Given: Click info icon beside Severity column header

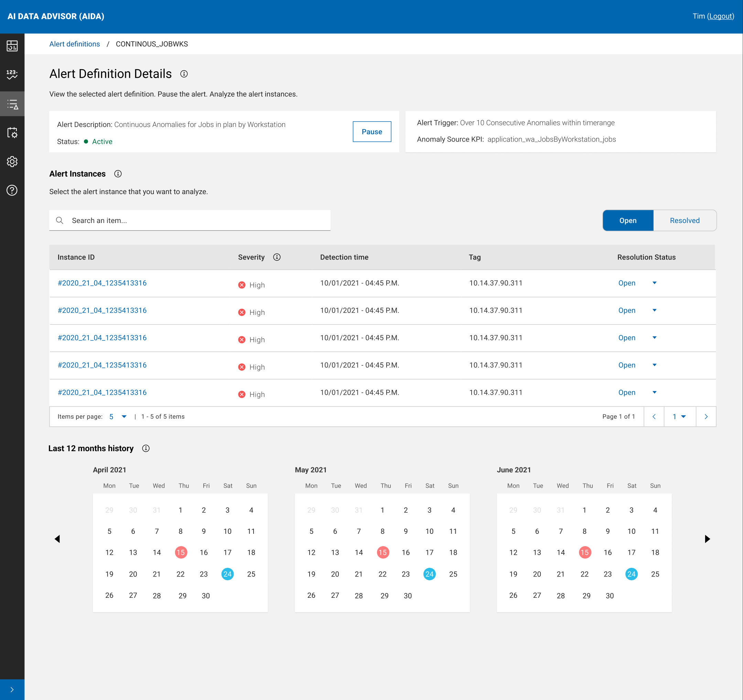Looking at the screenshot, I should (x=277, y=257).
